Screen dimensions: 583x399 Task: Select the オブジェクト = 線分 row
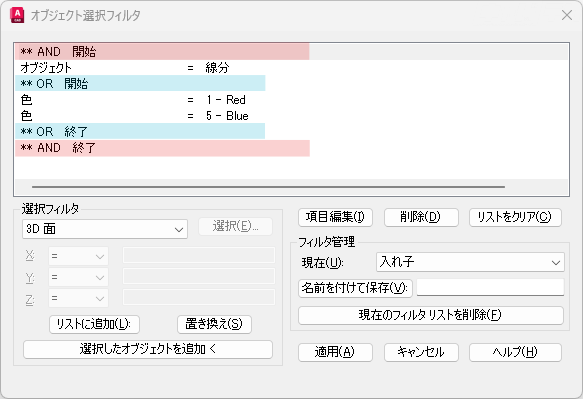click(292, 67)
